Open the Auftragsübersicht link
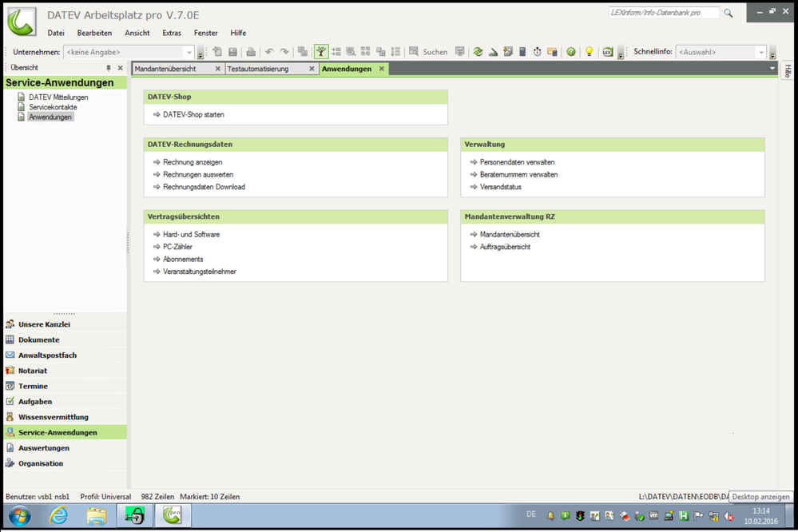This screenshot has height=532, width=798. click(505, 246)
